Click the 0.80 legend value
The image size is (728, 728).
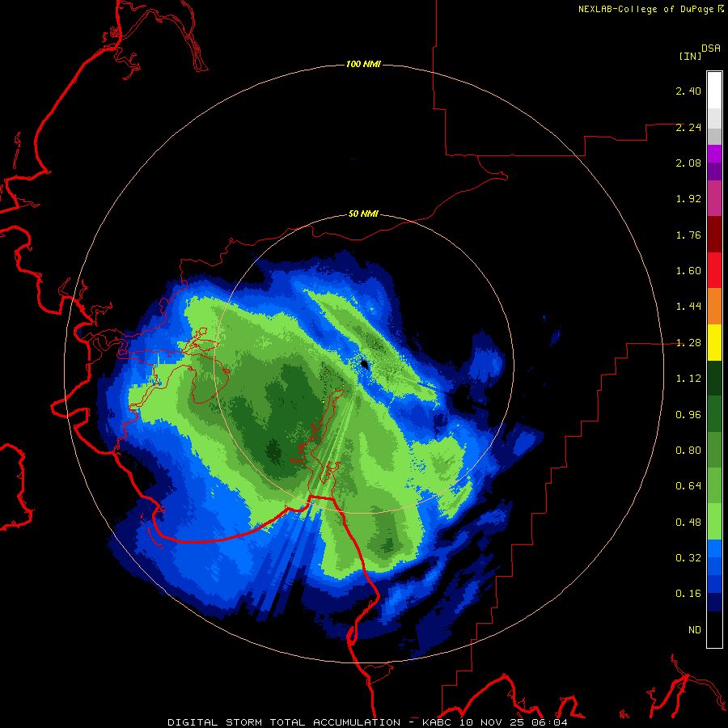(x=688, y=451)
